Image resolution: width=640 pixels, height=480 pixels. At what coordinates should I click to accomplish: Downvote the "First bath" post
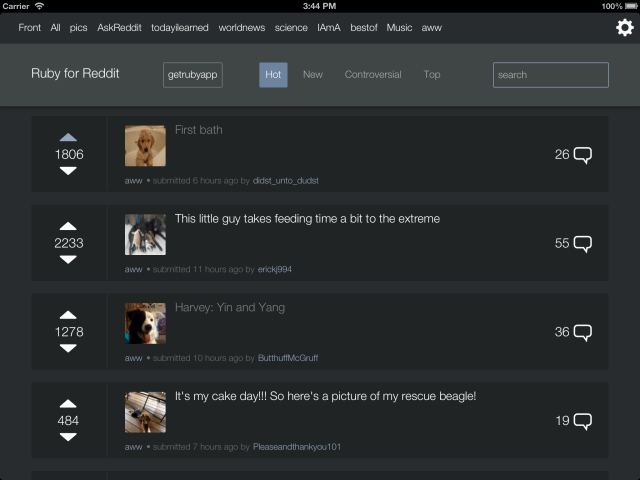coord(68,171)
